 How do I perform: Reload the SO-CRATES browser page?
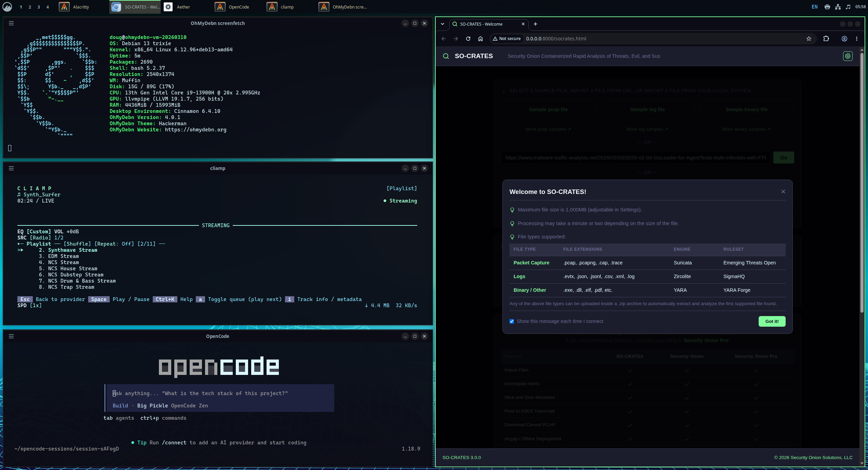pyautogui.click(x=468, y=39)
